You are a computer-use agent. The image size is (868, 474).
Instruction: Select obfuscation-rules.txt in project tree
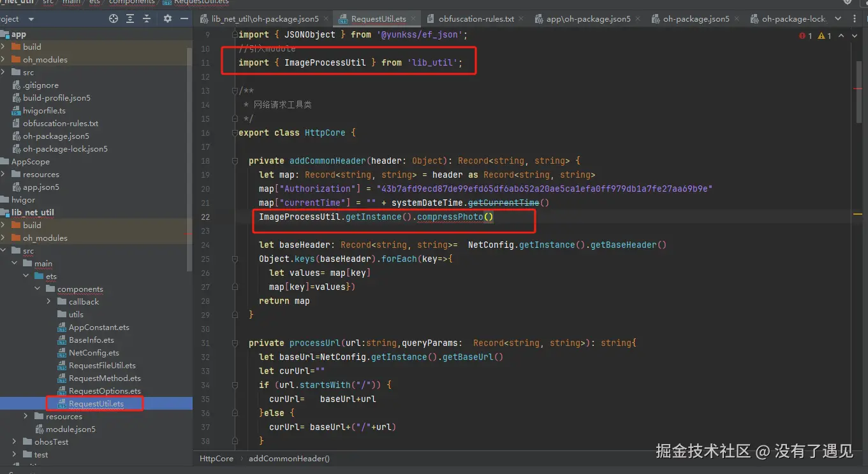[61, 123]
